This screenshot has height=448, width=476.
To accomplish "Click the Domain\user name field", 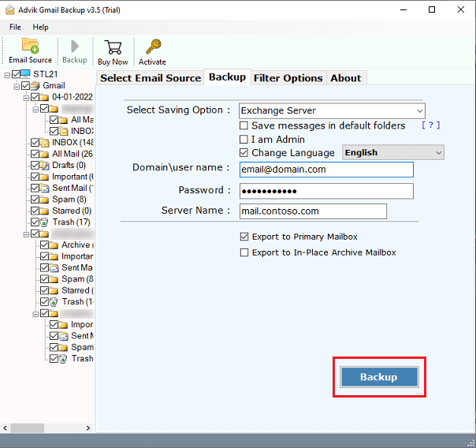I will [325, 170].
